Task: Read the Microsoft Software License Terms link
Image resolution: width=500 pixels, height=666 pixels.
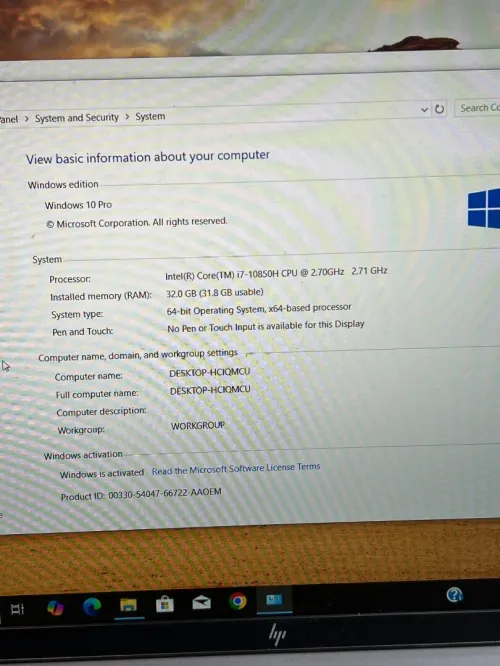Action: [236, 469]
